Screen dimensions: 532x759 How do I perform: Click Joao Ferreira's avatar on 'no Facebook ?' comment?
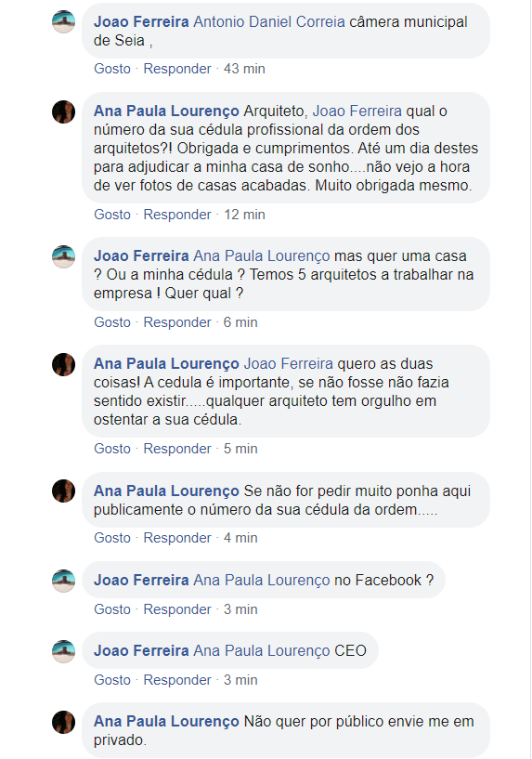click(63, 581)
